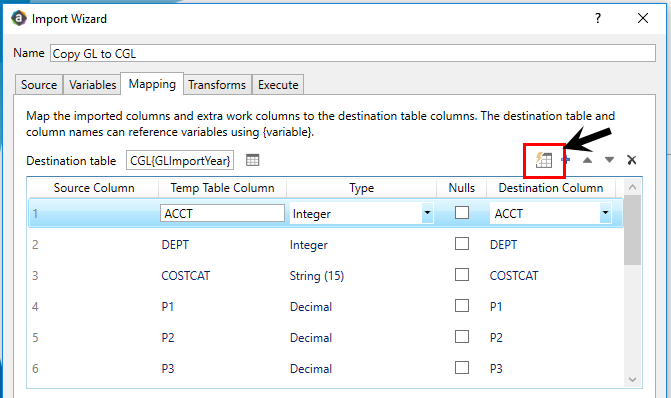This screenshot has height=398, width=671.
Task: Open ACCT destination column dropdown
Action: coord(605,213)
